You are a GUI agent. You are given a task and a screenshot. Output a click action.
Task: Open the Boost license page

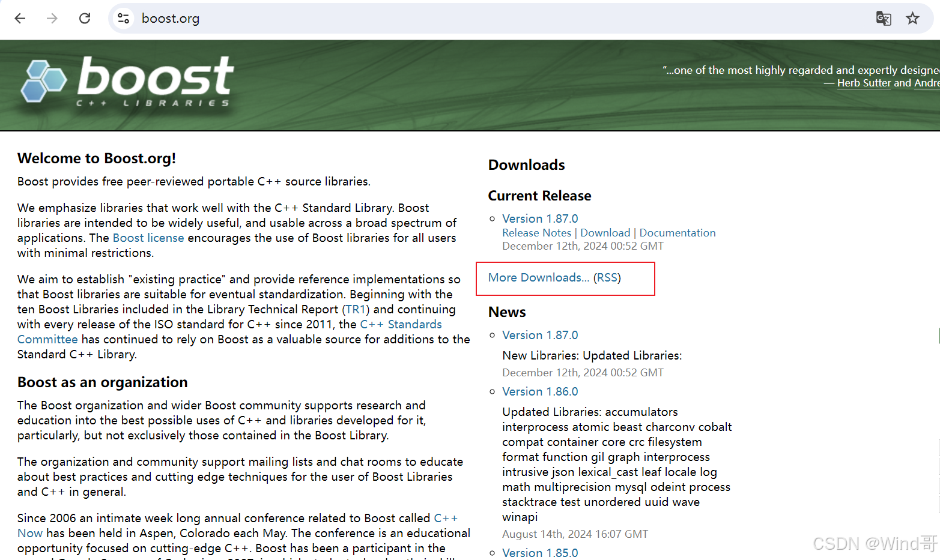click(x=148, y=238)
